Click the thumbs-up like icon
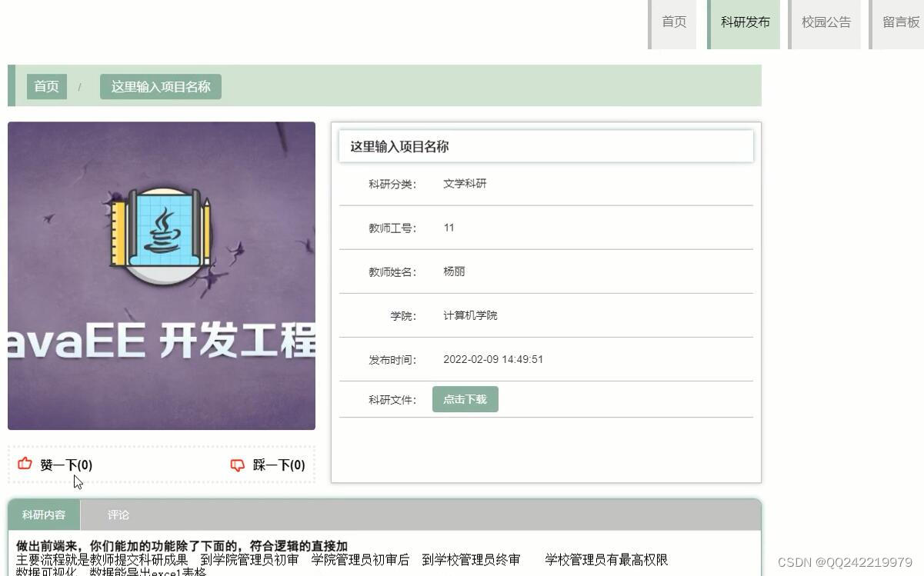The image size is (924, 576). point(25,464)
